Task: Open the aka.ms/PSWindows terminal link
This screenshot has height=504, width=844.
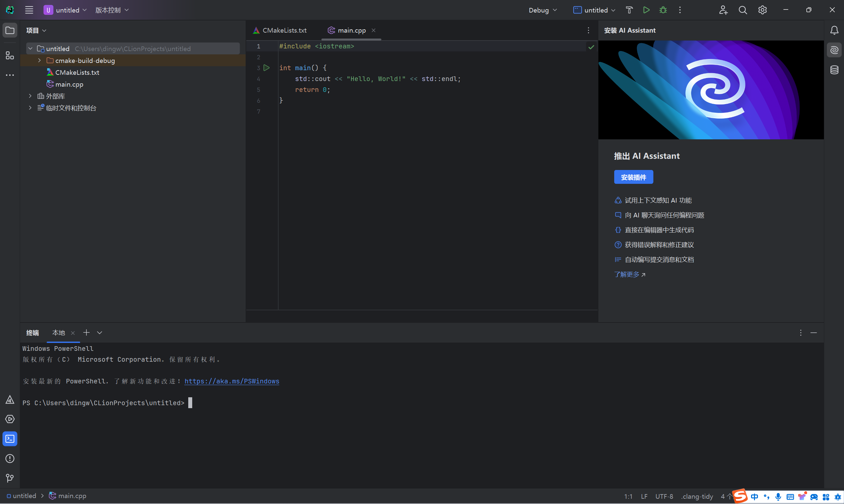Action: click(232, 381)
